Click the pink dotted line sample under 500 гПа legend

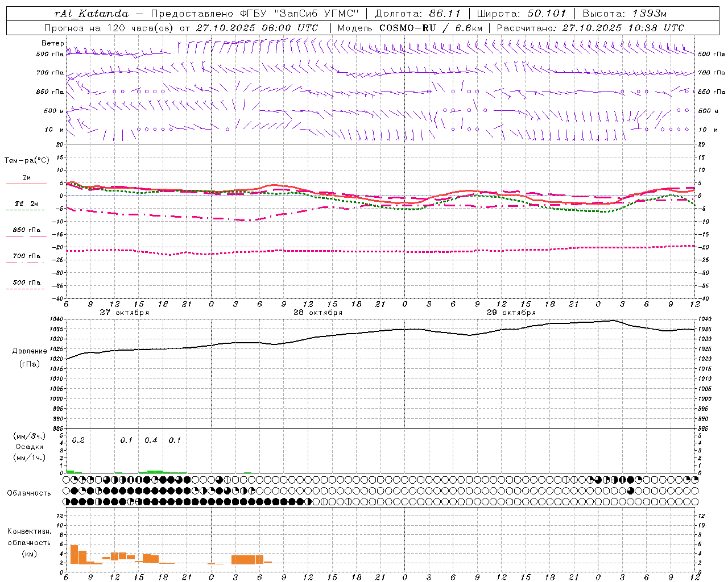click(25, 289)
